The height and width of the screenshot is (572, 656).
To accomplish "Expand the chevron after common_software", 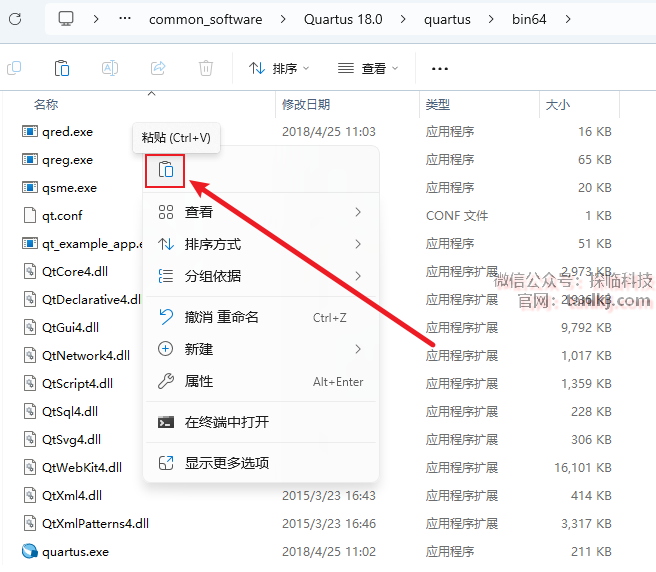I will point(283,19).
